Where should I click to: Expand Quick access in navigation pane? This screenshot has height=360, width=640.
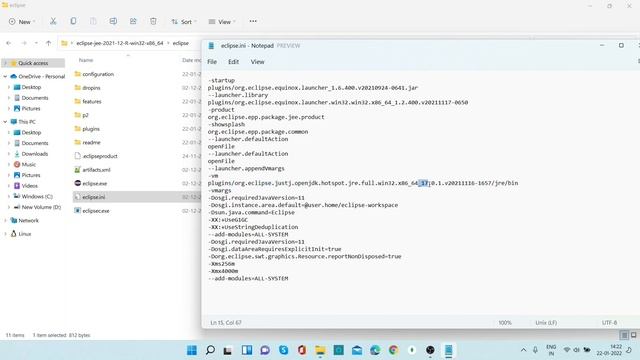pos(5,63)
